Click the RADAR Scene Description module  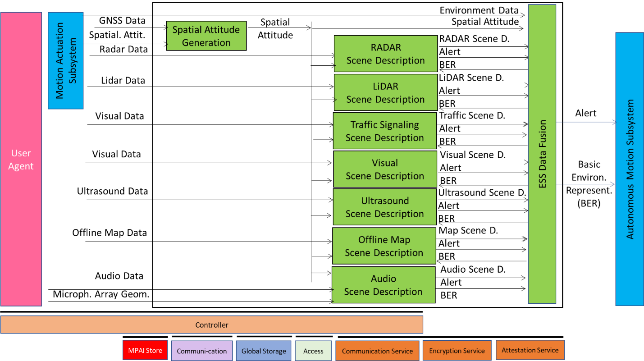point(385,53)
